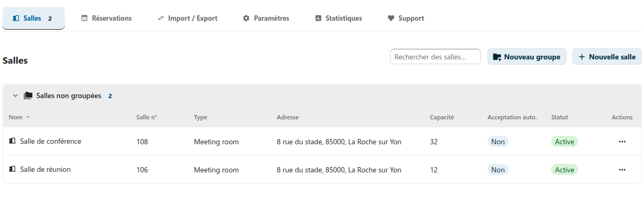Click the door icon beside Salle de réunion
The width and height of the screenshot is (644, 209).
click(x=12, y=169)
